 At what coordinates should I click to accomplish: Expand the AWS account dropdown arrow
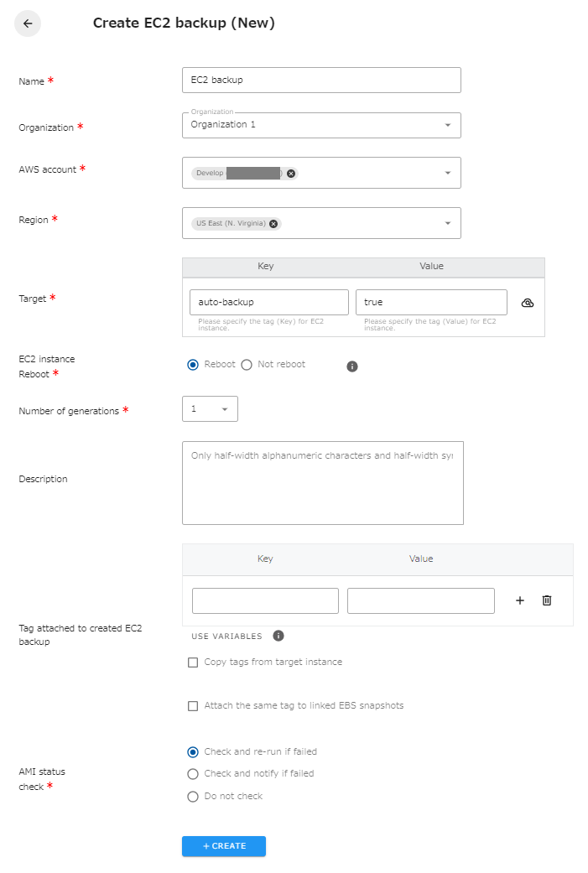[x=448, y=173]
